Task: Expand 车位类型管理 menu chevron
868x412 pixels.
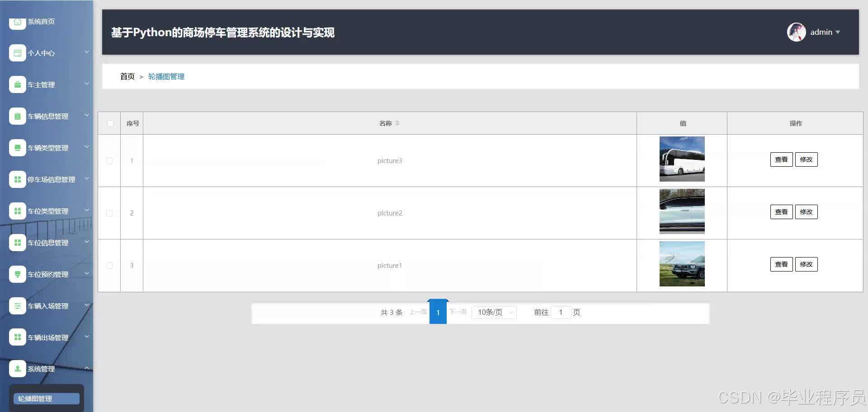Action: [87, 210]
